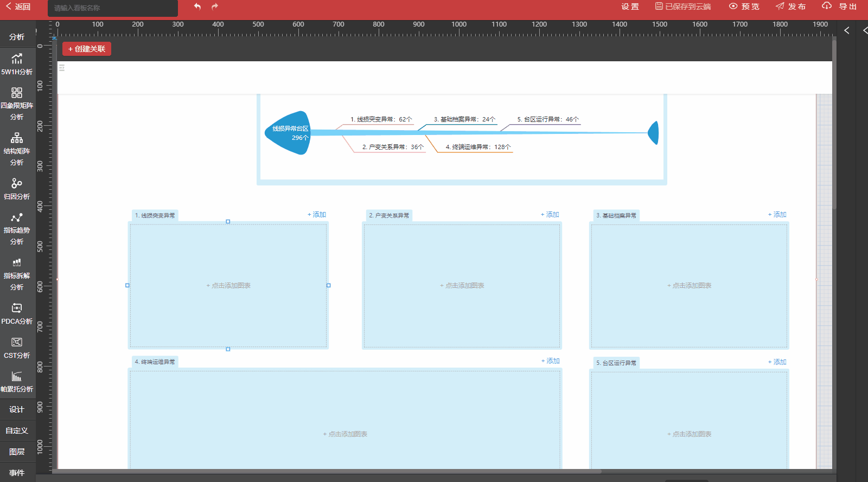This screenshot has width=868, height=482.
Task: Select the 四象限矩阵分析 icon
Action: coord(17,103)
